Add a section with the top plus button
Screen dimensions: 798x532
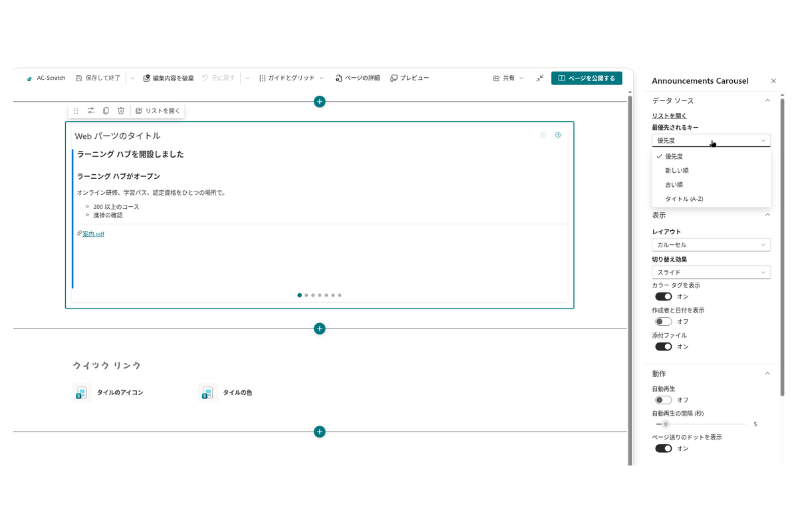(x=320, y=101)
